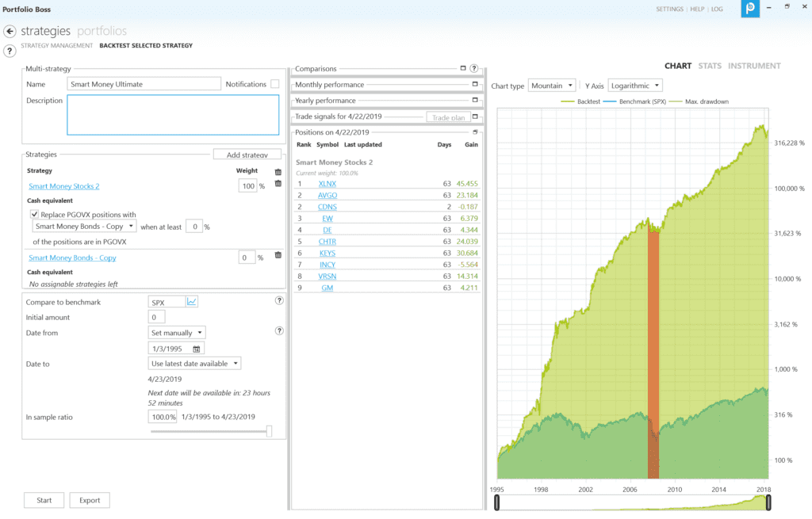Open SETTINGS in the top bar
Screen dimensions: 812x519
(x=669, y=9)
